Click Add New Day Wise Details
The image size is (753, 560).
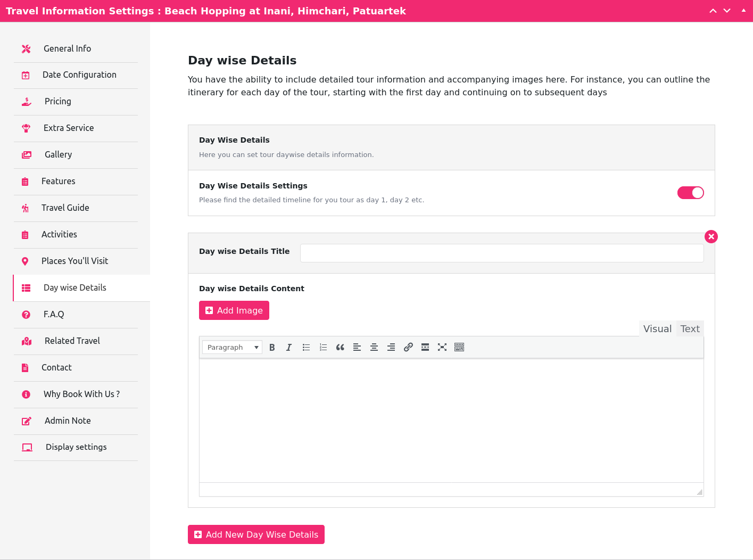tap(256, 534)
